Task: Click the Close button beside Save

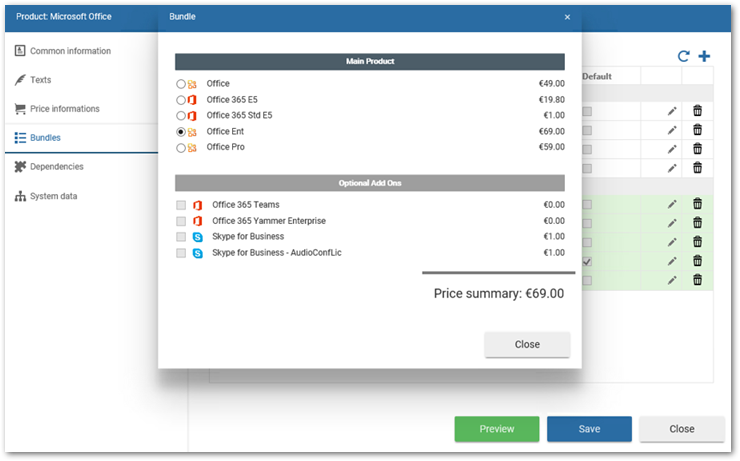Action: coord(682,429)
